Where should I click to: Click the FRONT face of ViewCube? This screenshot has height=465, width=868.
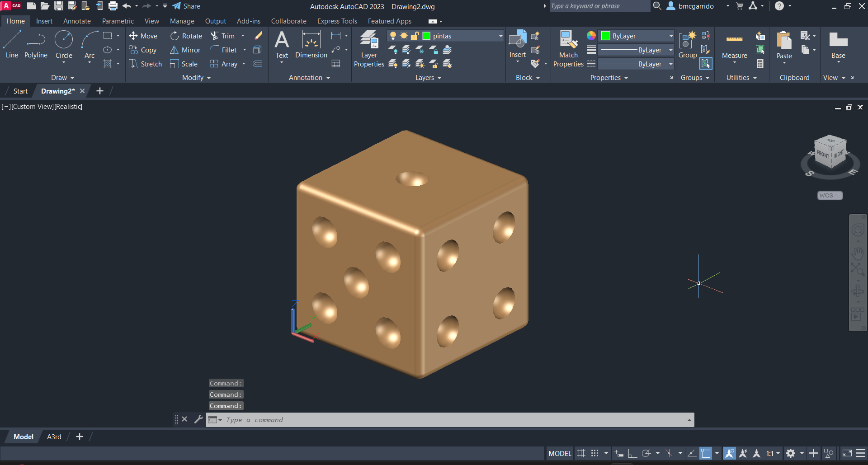[823, 155]
